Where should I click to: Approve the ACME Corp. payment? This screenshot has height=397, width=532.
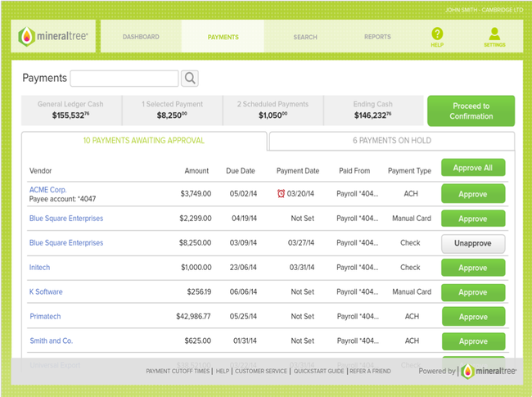(473, 194)
